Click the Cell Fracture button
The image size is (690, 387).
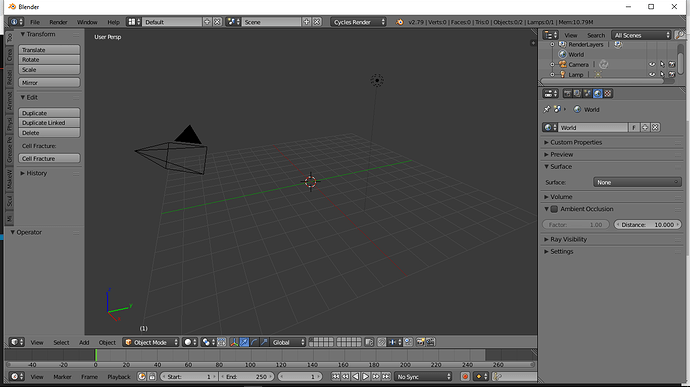[49, 158]
